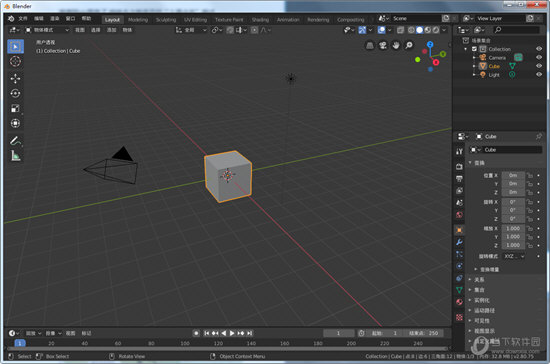Expand the Delta Transform subpanel
550x364 pixels.
point(476,269)
